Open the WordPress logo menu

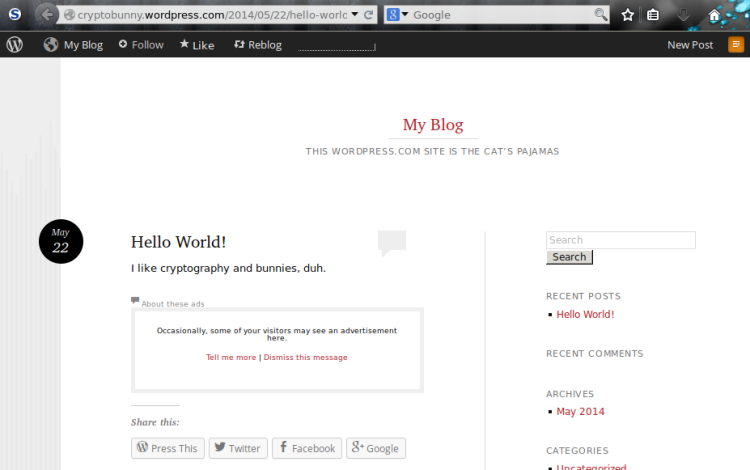coord(15,44)
